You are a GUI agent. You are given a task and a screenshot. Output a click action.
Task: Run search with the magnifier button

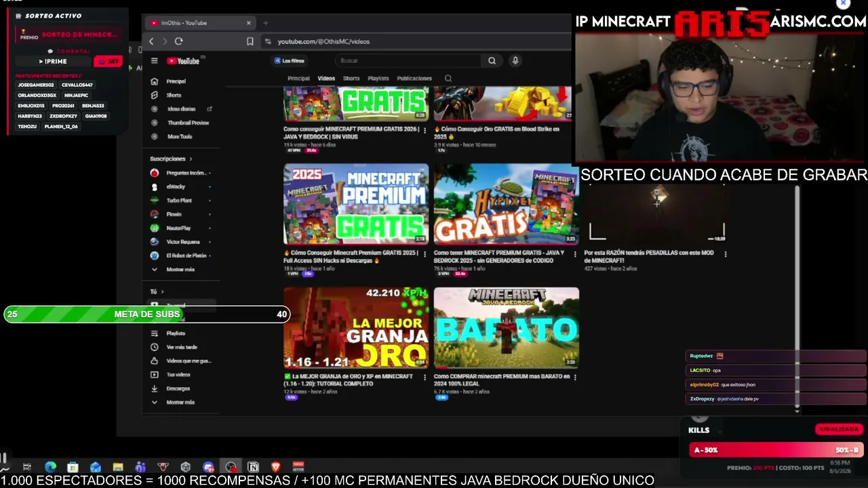click(492, 60)
